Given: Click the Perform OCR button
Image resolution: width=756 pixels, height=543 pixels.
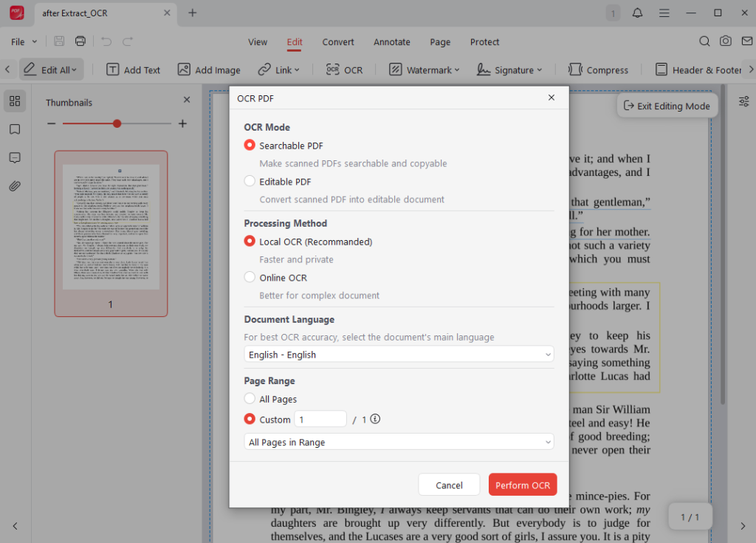Looking at the screenshot, I should (x=523, y=485).
